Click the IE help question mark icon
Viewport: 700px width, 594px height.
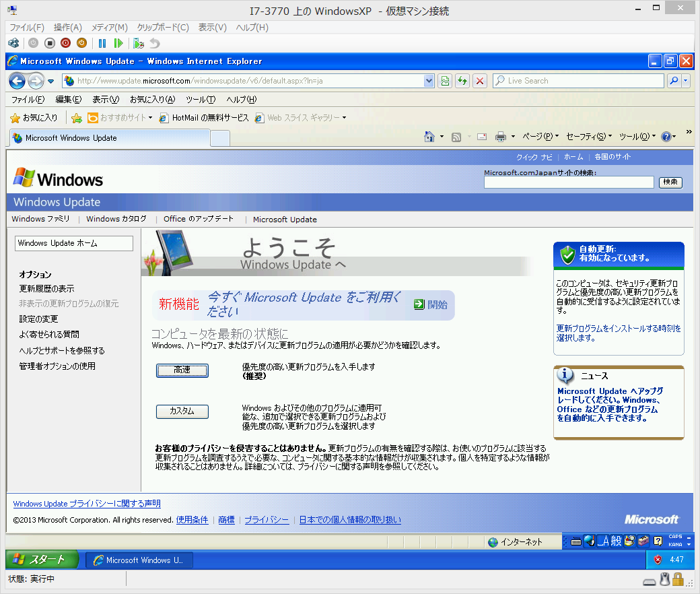[666, 137]
